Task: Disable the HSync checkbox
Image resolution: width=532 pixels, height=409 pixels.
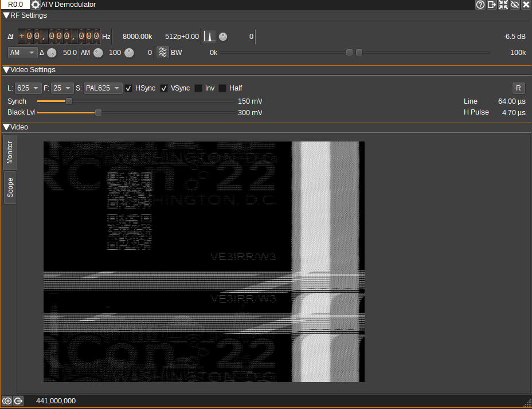Action: (129, 88)
